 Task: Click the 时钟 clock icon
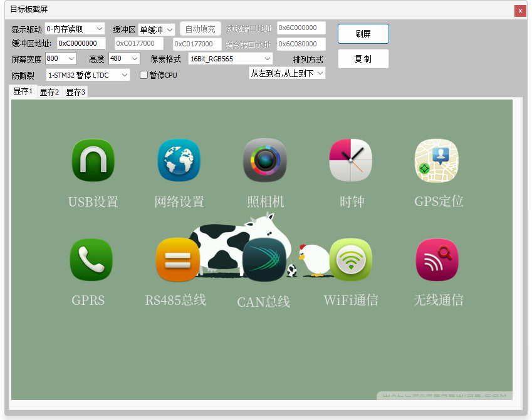pos(350,160)
